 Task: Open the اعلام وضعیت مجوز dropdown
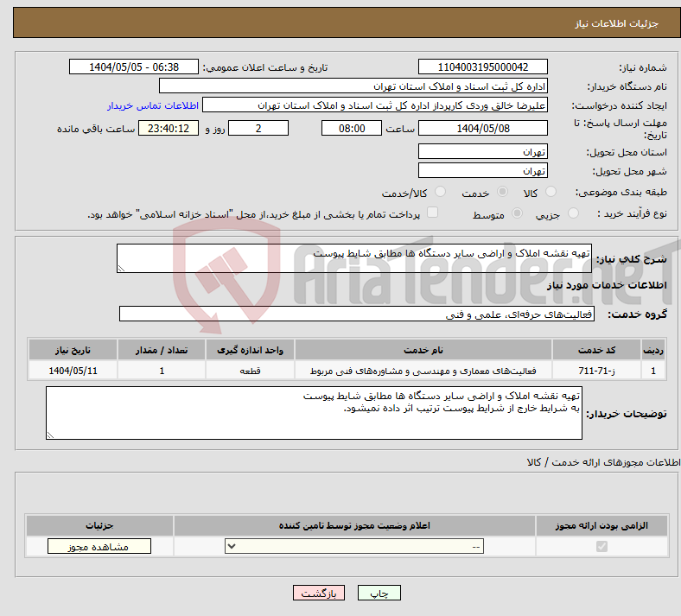click(x=354, y=546)
